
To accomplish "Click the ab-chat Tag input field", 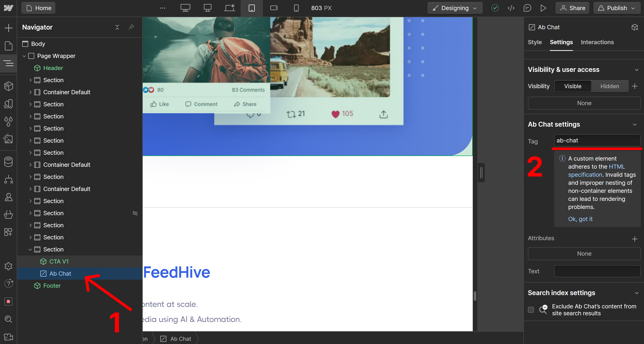I will (x=597, y=140).
